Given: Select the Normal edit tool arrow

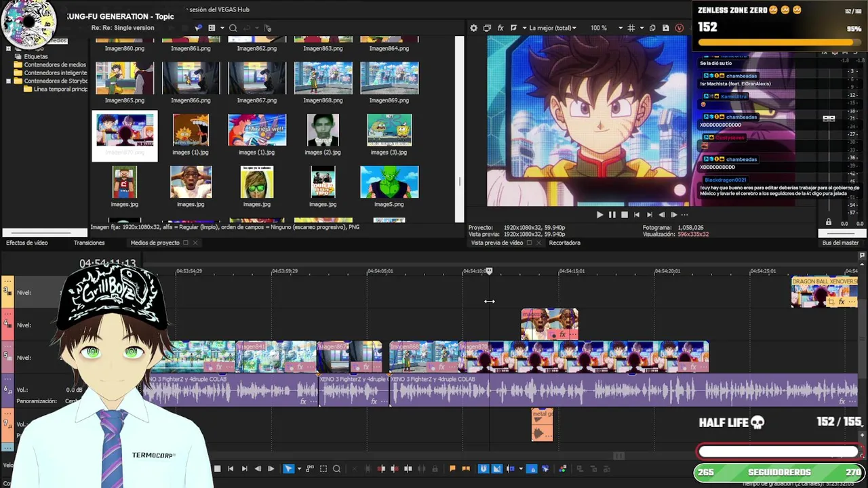Looking at the screenshot, I should click(288, 468).
